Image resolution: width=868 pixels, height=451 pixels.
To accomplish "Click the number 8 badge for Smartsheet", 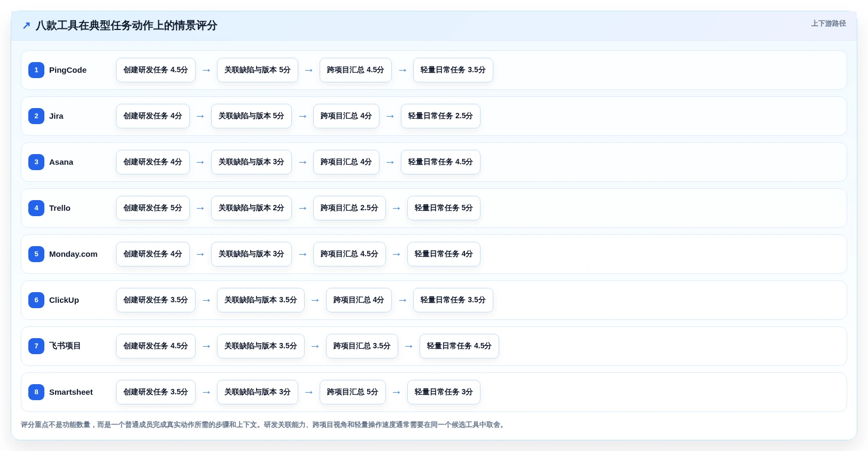I will click(36, 392).
